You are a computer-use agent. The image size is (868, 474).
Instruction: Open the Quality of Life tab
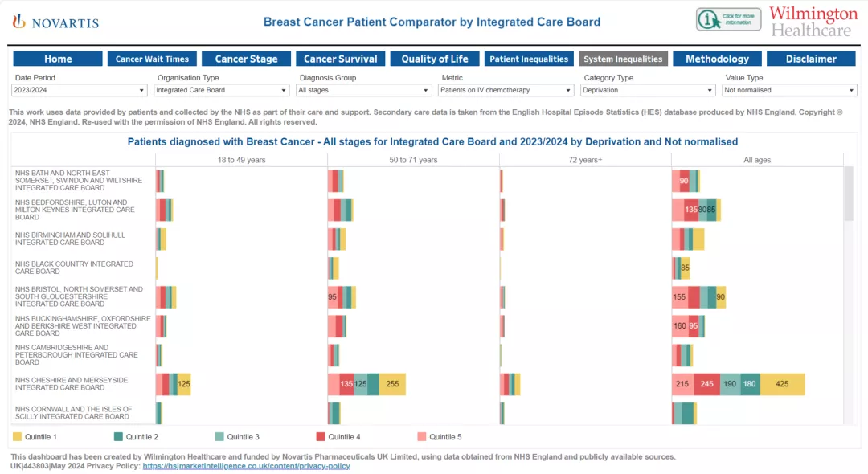pos(435,59)
